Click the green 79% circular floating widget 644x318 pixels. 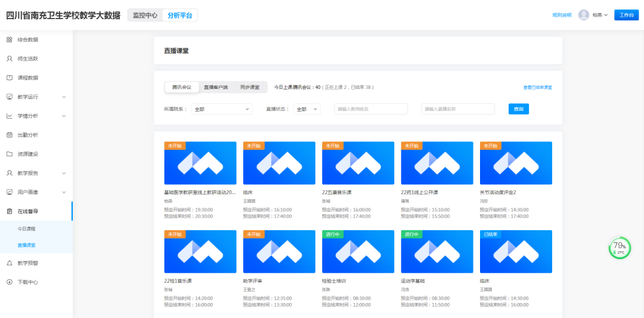(x=620, y=248)
